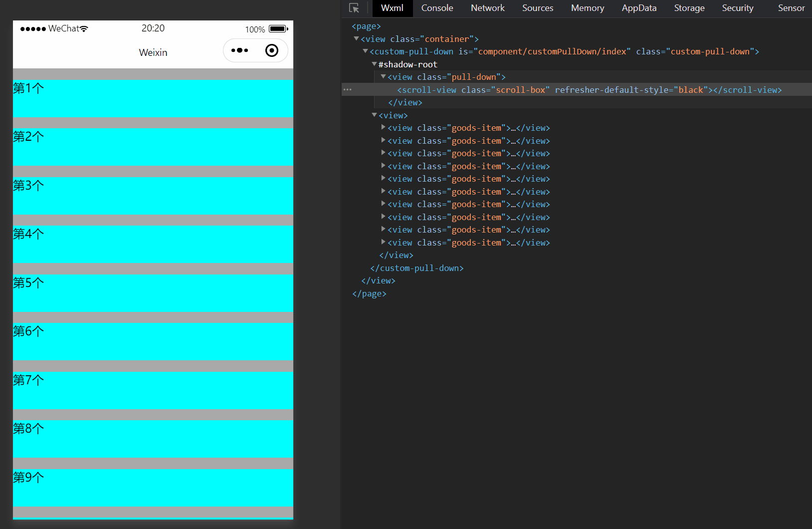812x529 pixels.
Task: Tap the 第7个 item in simulator
Action: (153, 391)
